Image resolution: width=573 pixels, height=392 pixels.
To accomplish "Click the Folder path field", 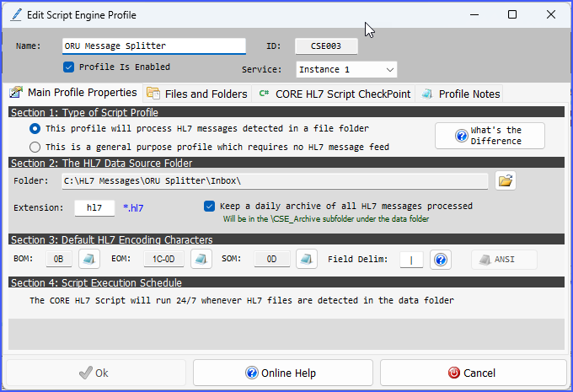I will pos(275,181).
